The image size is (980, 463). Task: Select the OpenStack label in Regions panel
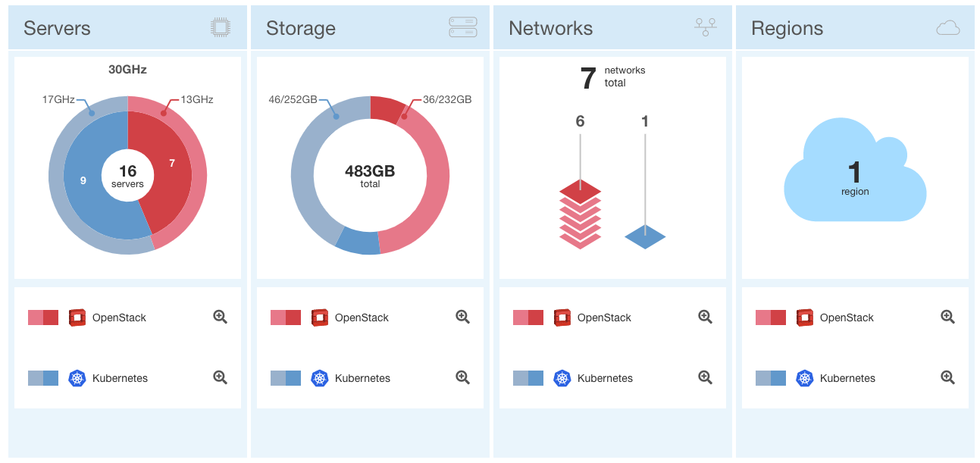pos(847,318)
